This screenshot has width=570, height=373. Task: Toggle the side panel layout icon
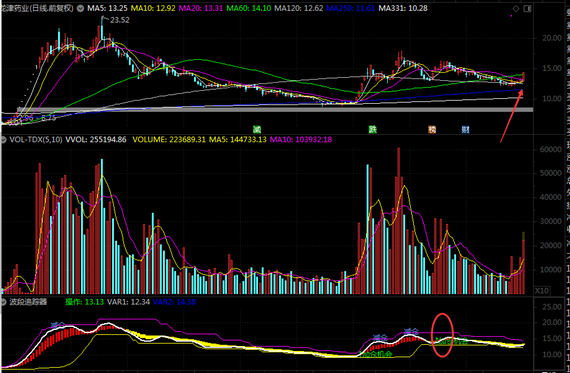click(x=527, y=8)
